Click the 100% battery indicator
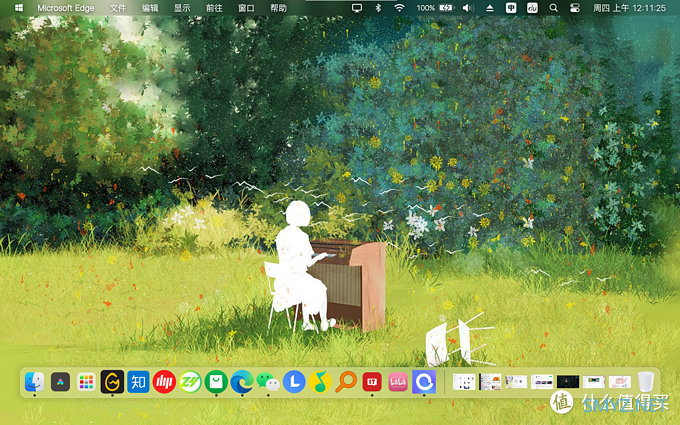This screenshot has height=425, width=680. coord(435,8)
